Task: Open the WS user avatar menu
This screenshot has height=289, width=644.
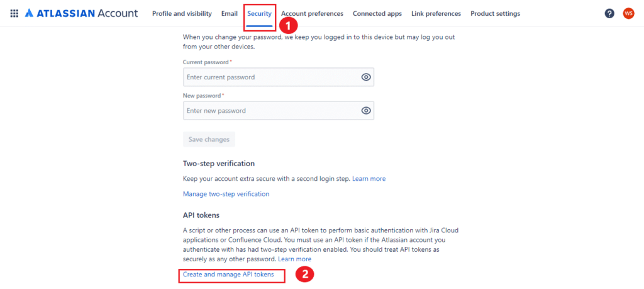Action: [628, 13]
